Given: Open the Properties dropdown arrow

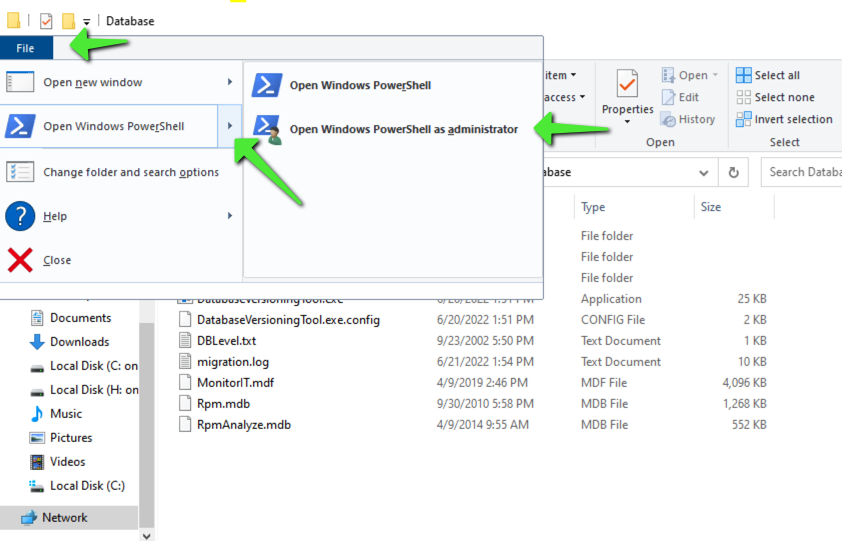Looking at the screenshot, I should [x=627, y=122].
